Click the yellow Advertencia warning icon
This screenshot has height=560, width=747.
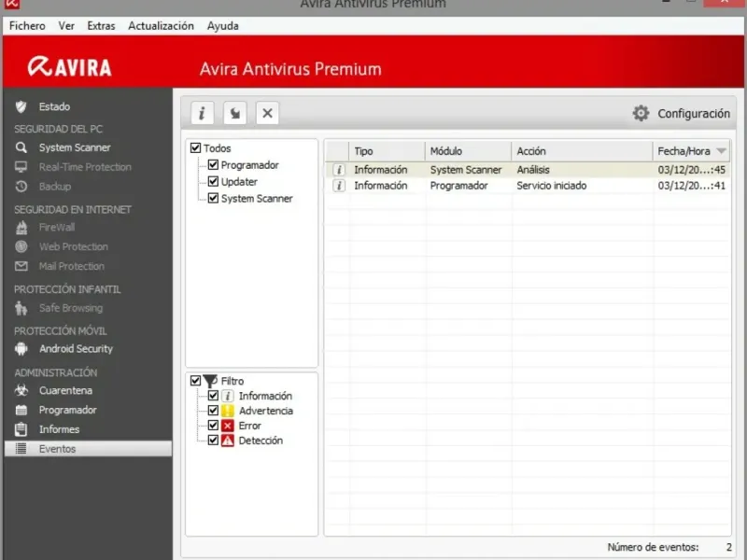228,411
